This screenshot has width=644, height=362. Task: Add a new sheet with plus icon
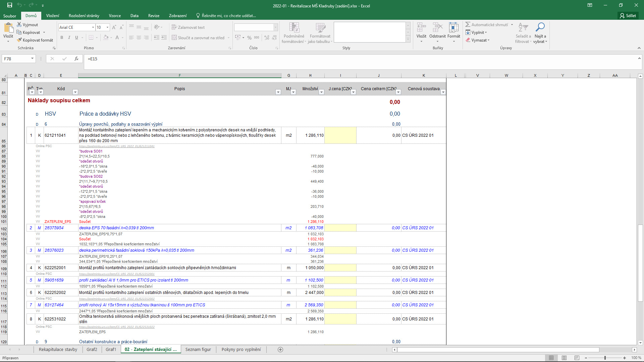(280, 350)
